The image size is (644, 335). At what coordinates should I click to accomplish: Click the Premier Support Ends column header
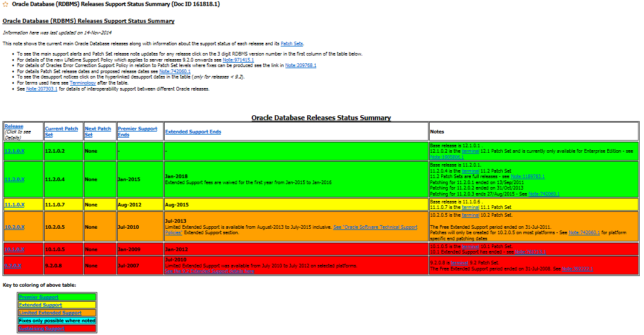(x=137, y=132)
